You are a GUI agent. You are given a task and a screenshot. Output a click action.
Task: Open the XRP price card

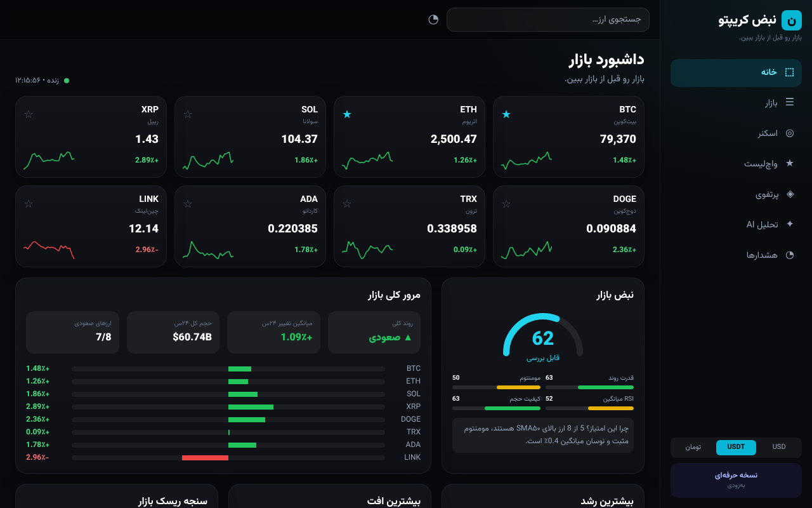(x=91, y=137)
